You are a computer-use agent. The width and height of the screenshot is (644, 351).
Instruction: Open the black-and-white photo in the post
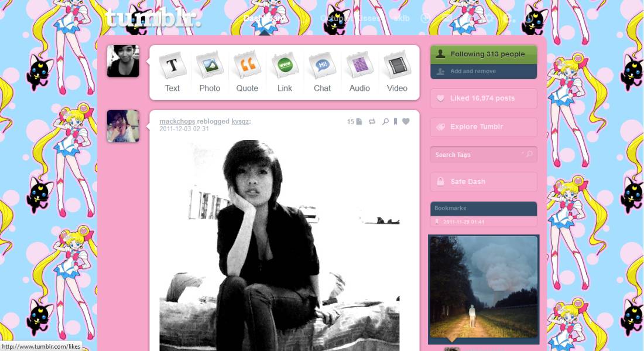point(279,246)
